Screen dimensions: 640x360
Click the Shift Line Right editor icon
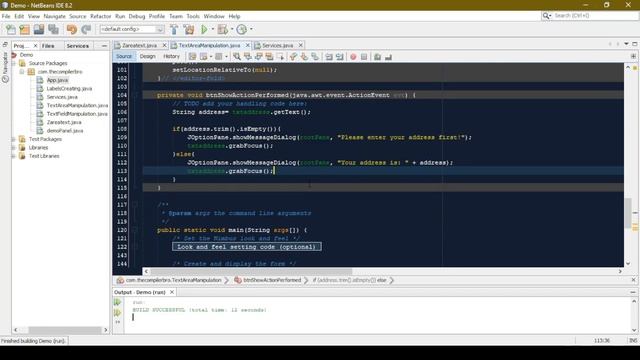tap(340, 57)
